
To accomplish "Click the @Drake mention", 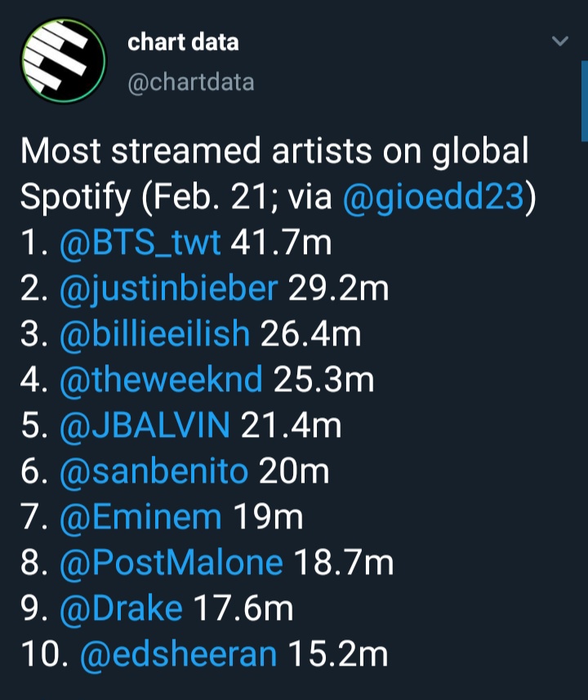I will 121,609.
